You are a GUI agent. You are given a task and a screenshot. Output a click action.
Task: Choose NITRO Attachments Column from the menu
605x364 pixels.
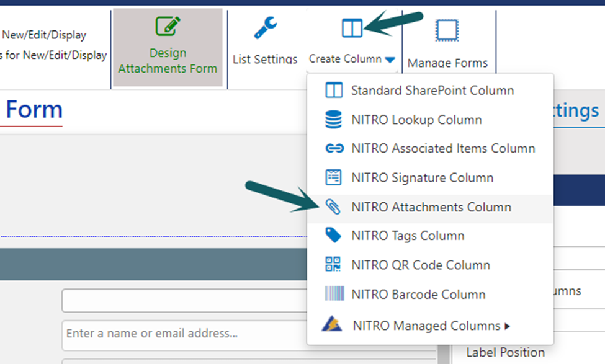[431, 207]
